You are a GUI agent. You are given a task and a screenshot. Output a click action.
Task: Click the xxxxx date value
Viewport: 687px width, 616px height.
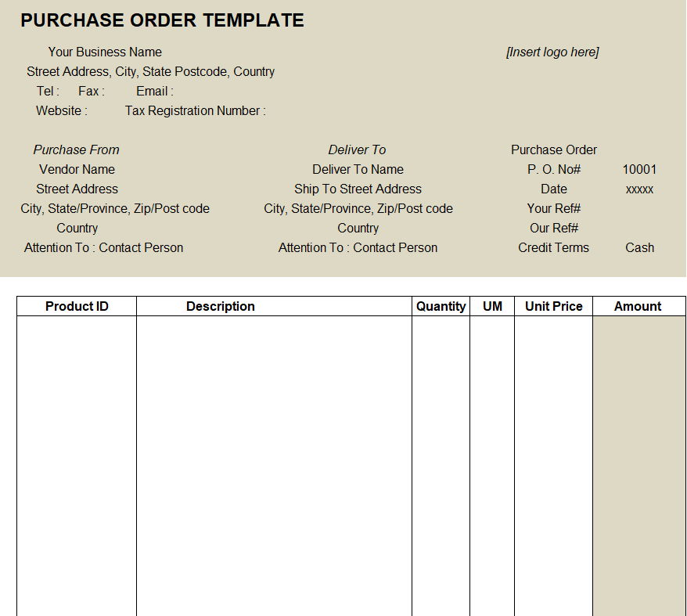coord(639,189)
